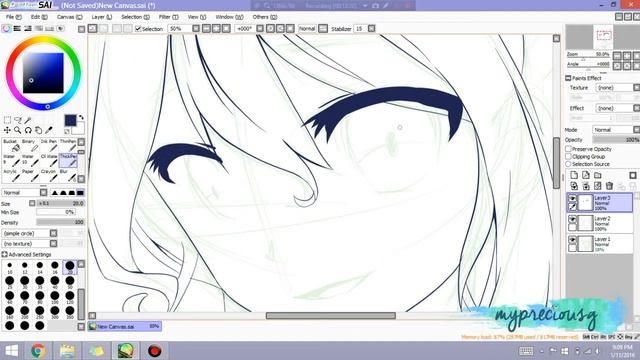Select the Move tool
This screenshot has height=360, width=640.
[7, 130]
